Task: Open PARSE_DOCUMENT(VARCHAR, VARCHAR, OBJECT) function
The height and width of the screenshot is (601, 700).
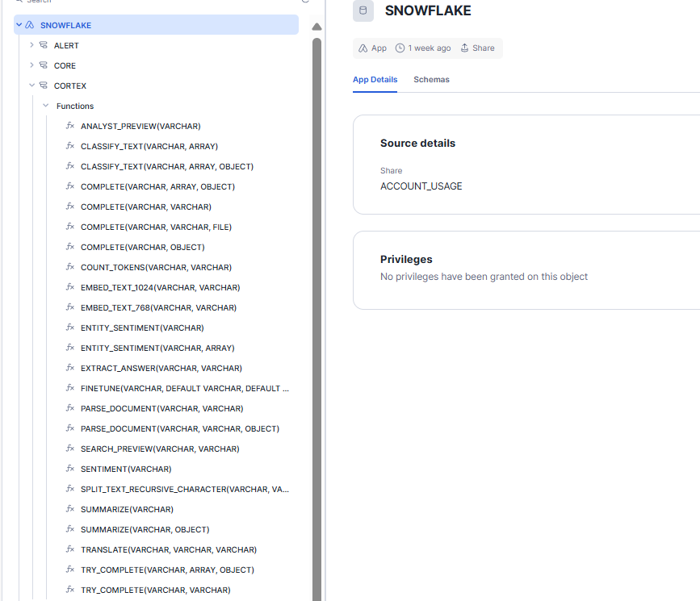Action: click(180, 429)
